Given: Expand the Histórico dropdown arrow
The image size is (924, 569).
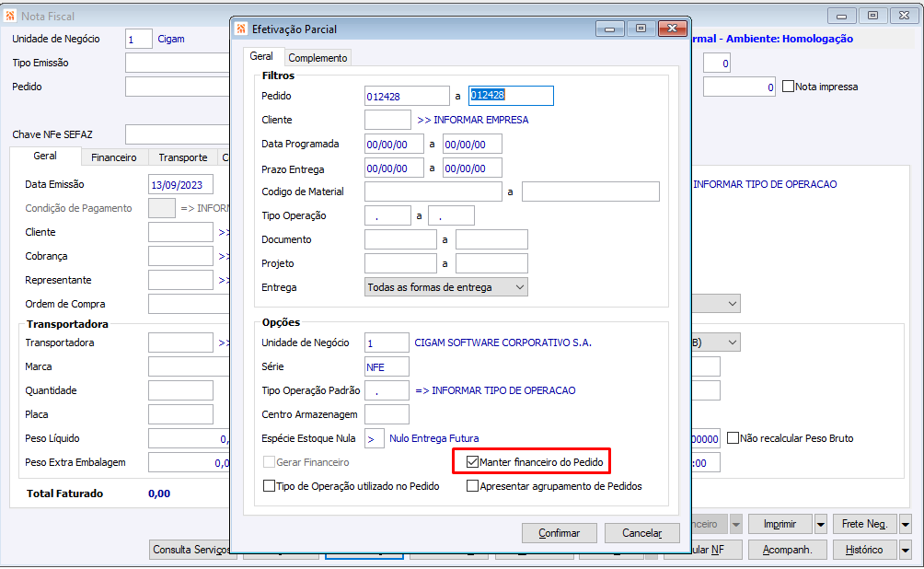Looking at the screenshot, I should tap(906, 550).
